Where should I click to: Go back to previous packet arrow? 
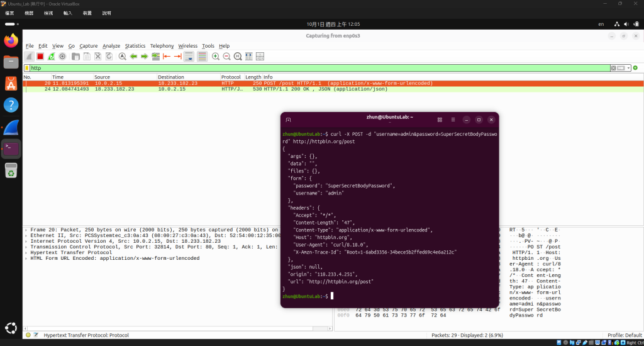point(133,56)
